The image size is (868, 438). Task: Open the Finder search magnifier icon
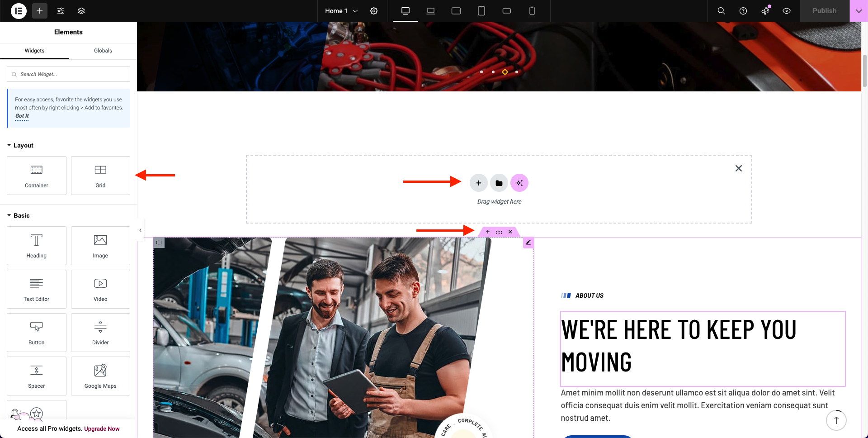(721, 11)
